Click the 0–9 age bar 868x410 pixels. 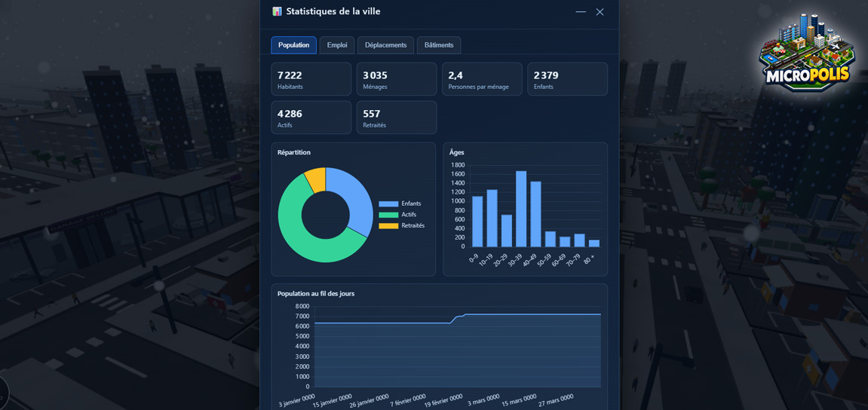[477, 222]
